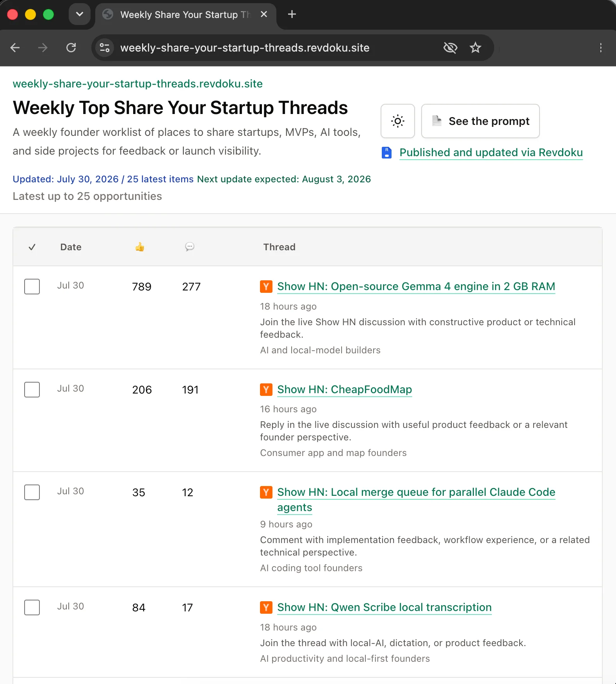Click Latest up to 25 opportunities text
Image resolution: width=616 pixels, height=684 pixels.
(87, 196)
